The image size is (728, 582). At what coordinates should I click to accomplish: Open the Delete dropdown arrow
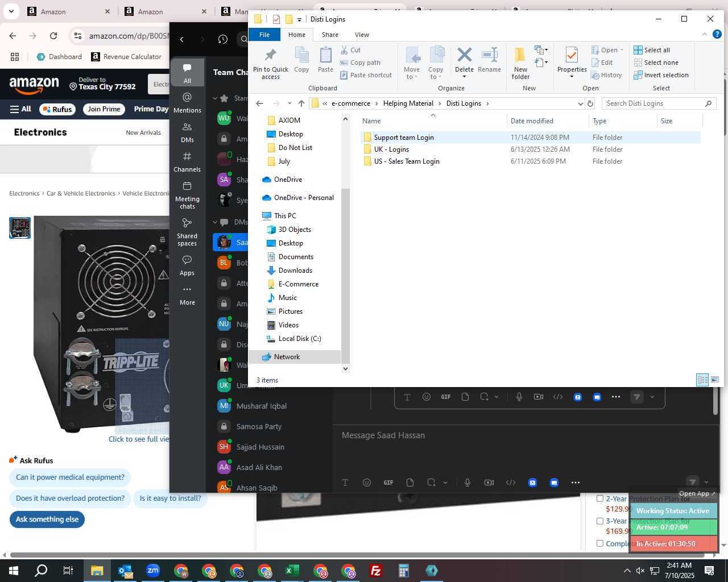[x=464, y=77]
